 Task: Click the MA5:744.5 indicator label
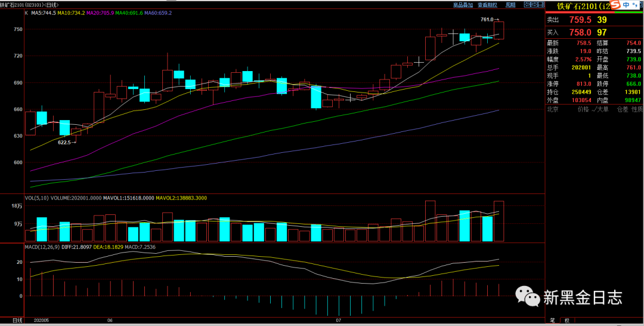pos(43,13)
